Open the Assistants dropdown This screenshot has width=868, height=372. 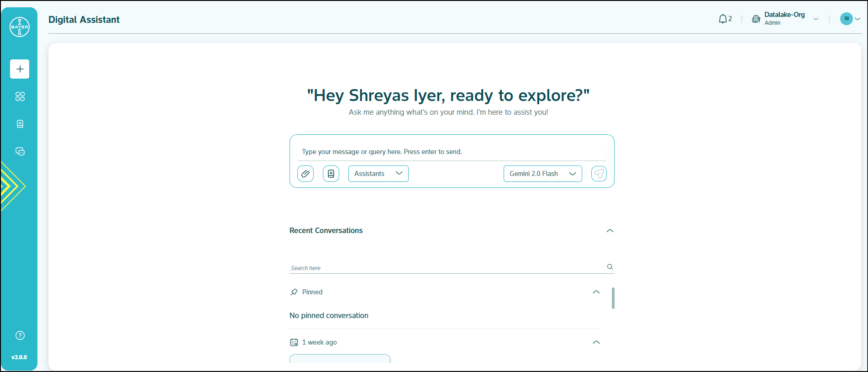pos(378,174)
